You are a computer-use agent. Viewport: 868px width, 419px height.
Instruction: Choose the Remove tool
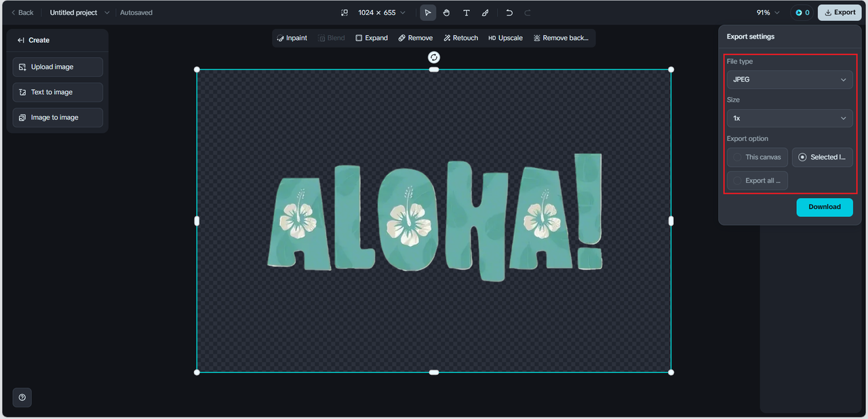(x=415, y=38)
